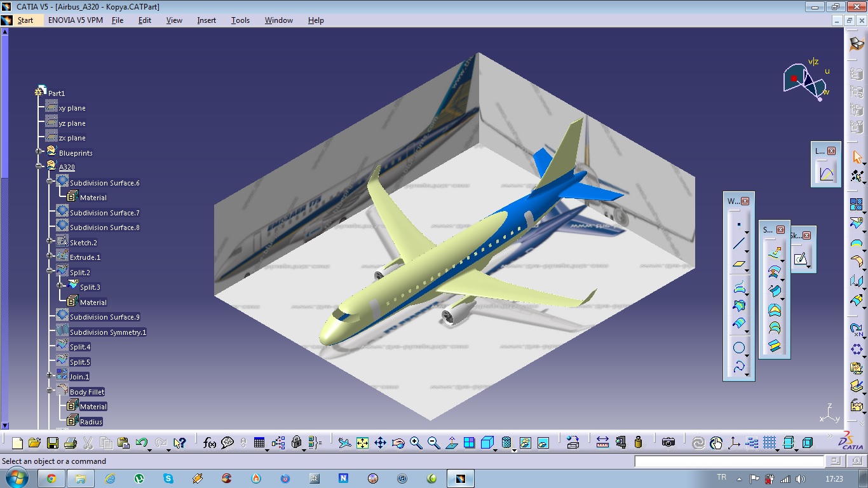The image size is (868, 488).
Task: Toggle the grid display icon
Action: pyautogui.click(x=770, y=443)
